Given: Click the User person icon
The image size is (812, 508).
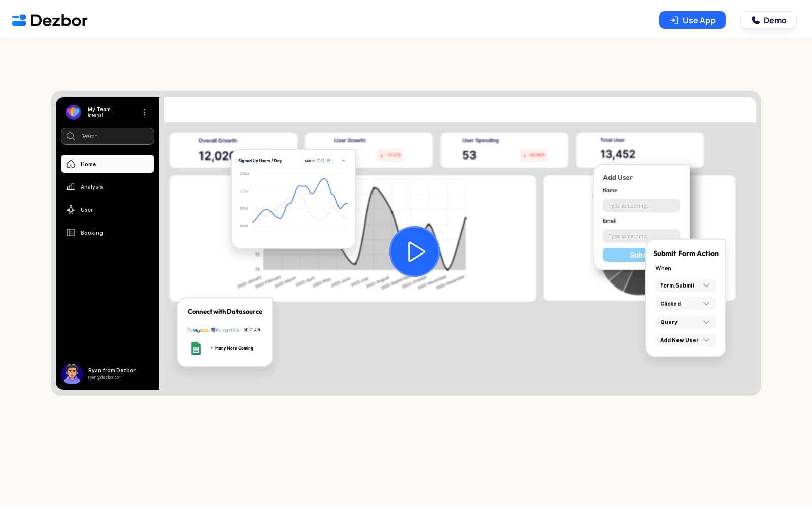Looking at the screenshot, I should (x=71, y=210).
